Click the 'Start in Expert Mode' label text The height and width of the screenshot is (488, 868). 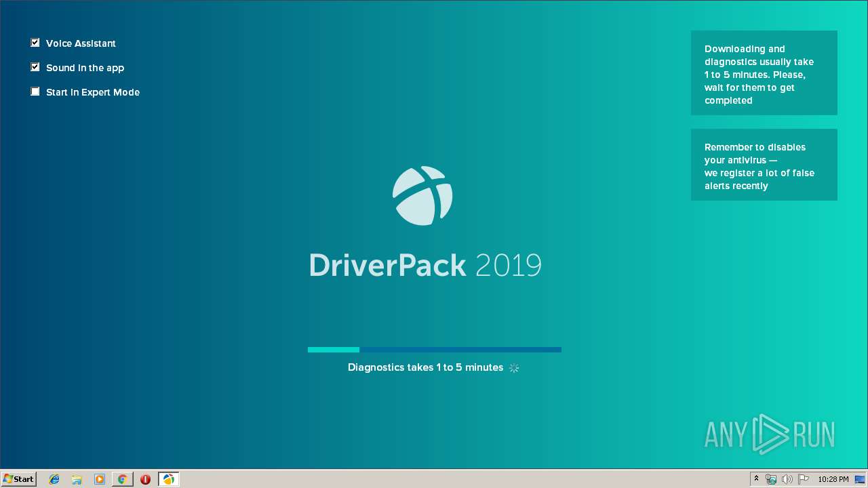tap(93, 92)
